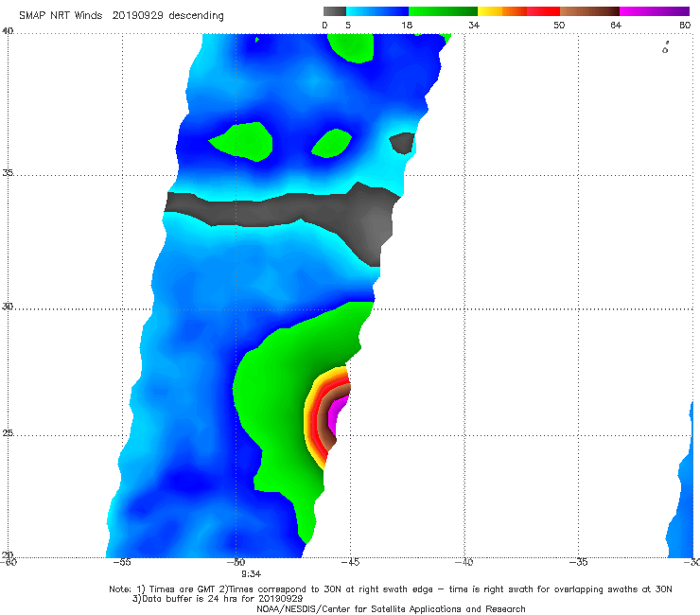The image size is (700, 615).
Task: Click the latitude label '25'
Action: click(8, 433)
